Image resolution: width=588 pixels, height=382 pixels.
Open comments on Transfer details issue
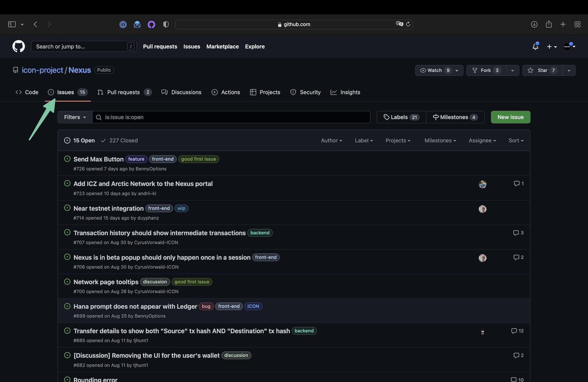(x=517, y=331)
